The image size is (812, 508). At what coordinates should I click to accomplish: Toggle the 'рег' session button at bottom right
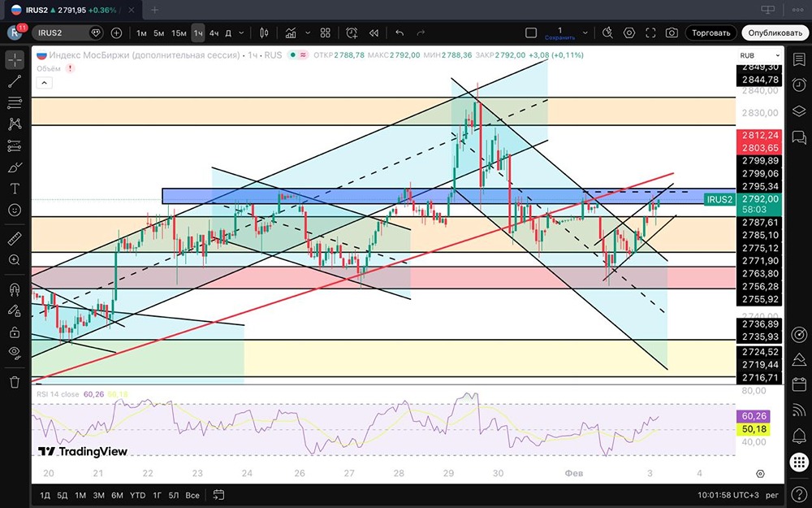(x=771, y=495)
